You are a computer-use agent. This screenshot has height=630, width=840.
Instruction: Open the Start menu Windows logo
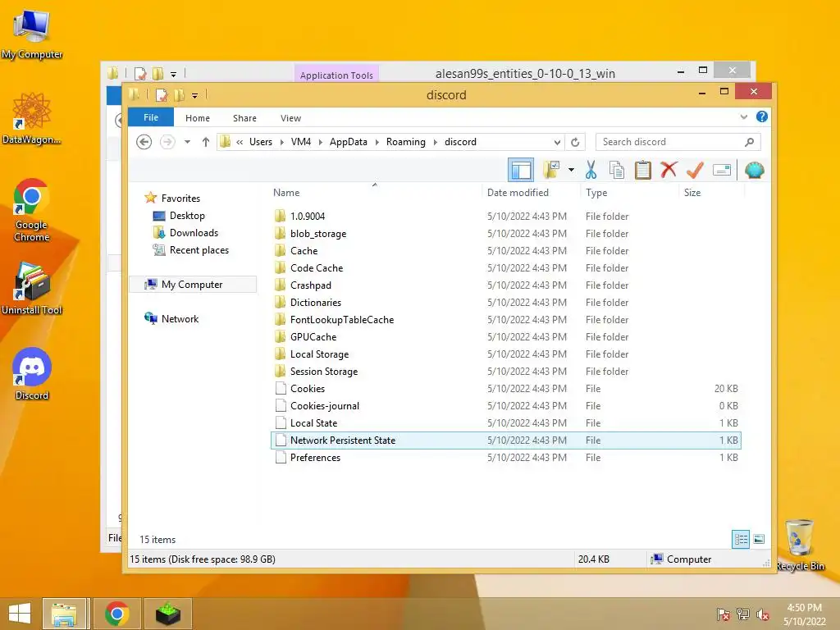20,614
